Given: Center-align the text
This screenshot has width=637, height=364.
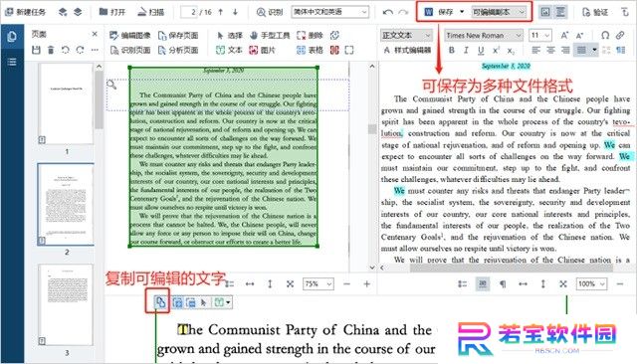Looking at the screenshot, I should click(550, 51).
